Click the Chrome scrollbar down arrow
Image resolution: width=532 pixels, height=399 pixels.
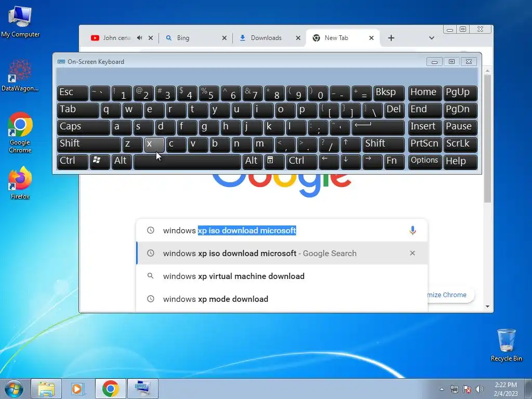[487, 307]
